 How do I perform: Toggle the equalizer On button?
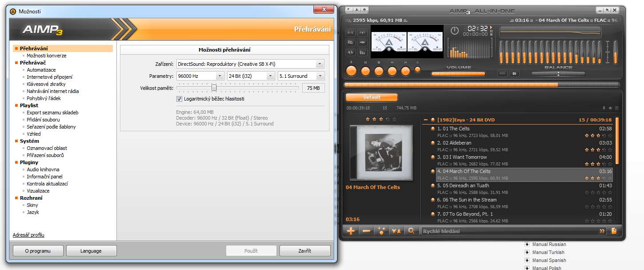click(514, 73)
